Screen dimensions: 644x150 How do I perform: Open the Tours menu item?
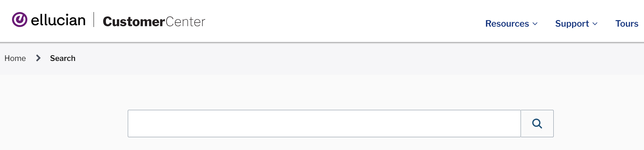[x=627, y=24]
